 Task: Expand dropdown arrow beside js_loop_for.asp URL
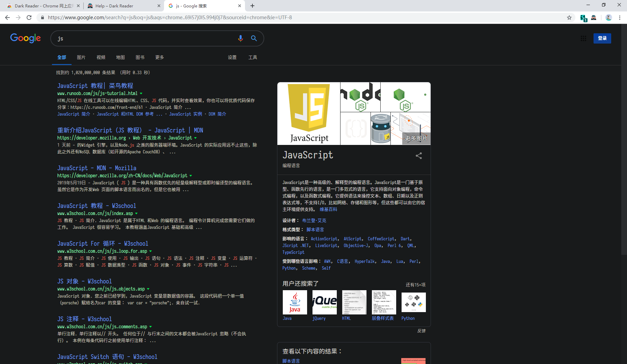[151, 251]
